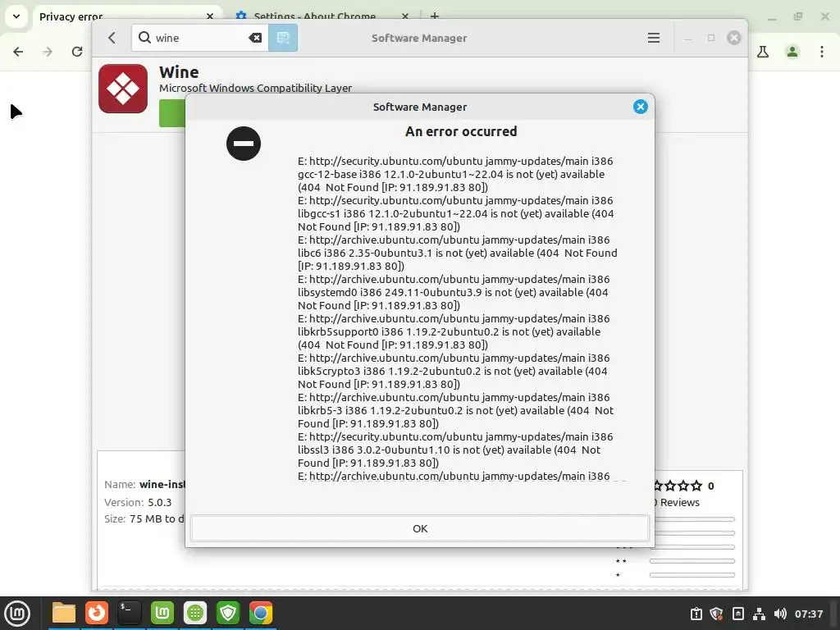Click the libsystemd0 i386 error line
The width and height of the screenshot is (840, 630).
[x=453, y=293]
